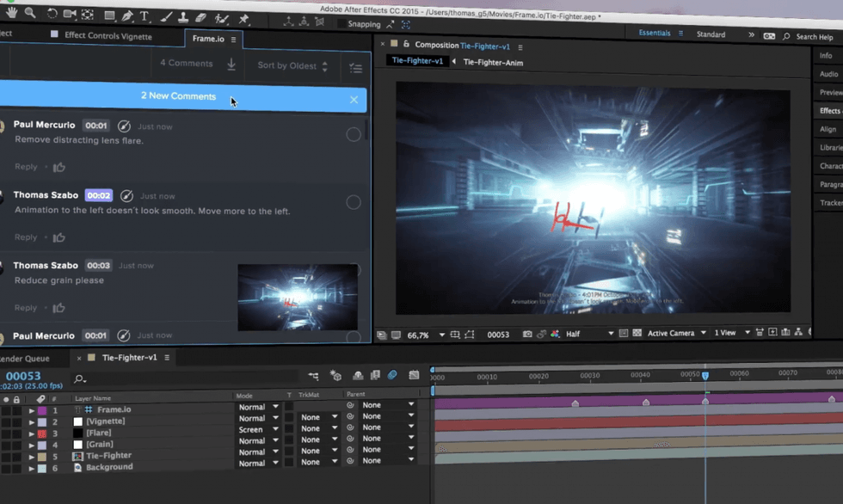Select the Hand tool
This screenshot has height=504, width=843.
(x=11, y=12)
